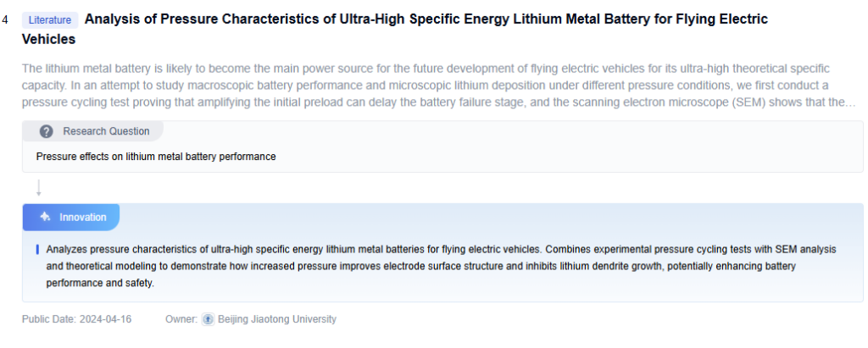Viewport: 868px width, 348px height.
Task: Select the Literature tag badge
Action: pos(50,19)
